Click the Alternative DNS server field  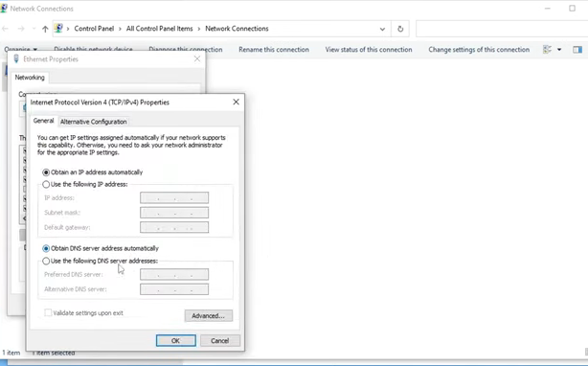coord(174,289)
